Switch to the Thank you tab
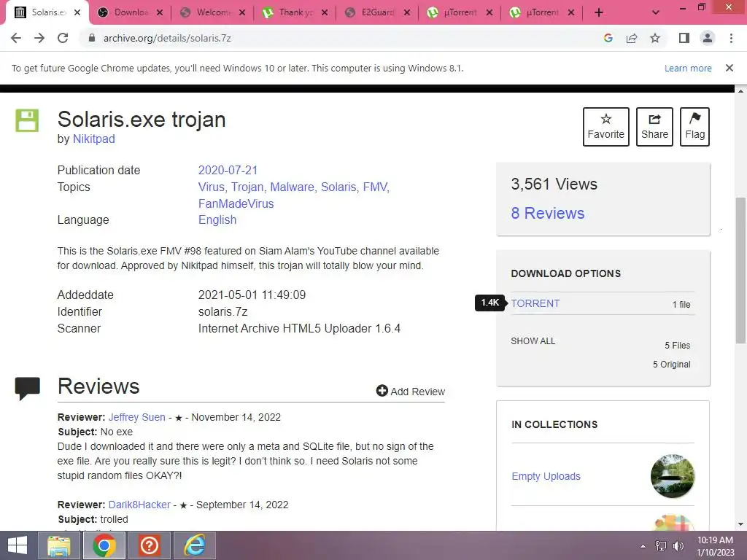 [290, 12]
